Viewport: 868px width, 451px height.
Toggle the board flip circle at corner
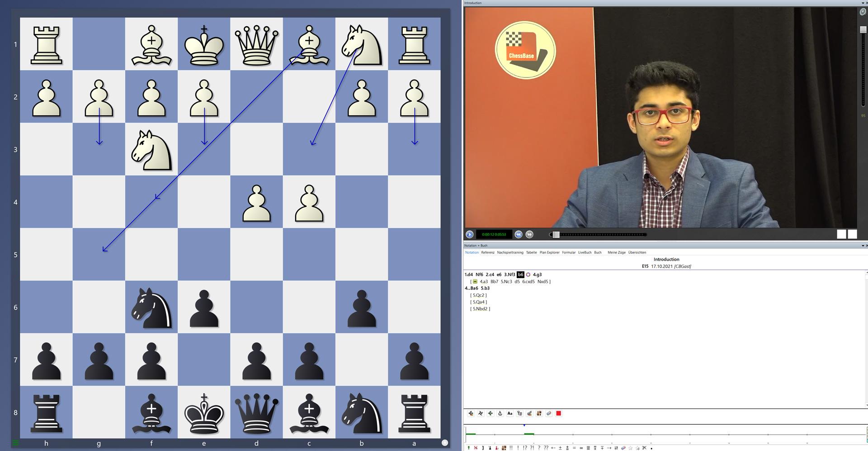point(445,443)
